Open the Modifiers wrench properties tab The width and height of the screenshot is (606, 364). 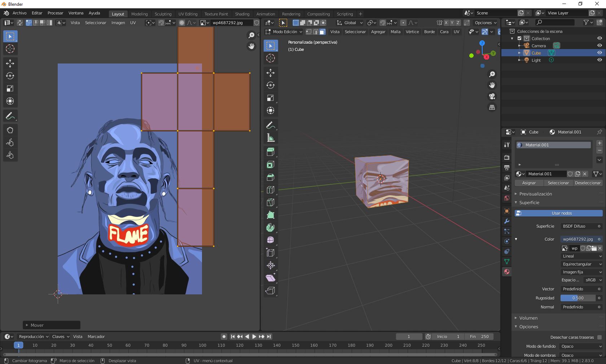pyautogui.click(x=507, y=221)
